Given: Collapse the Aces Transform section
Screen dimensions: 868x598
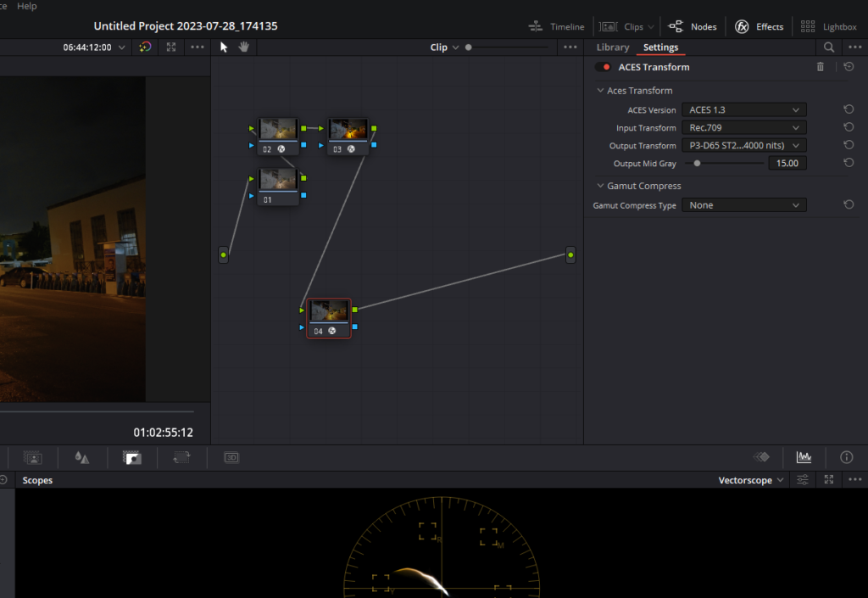Looking at the screenshot, I should pyautogui.click(x=600, y=90).
